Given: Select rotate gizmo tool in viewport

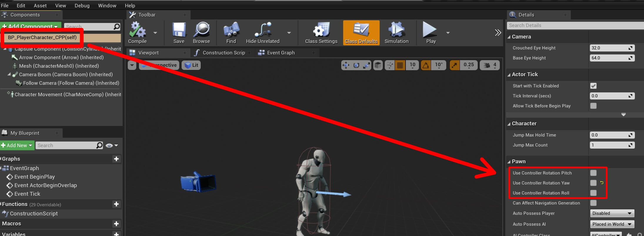Looking at the screenshot, I should click(356, 65).
